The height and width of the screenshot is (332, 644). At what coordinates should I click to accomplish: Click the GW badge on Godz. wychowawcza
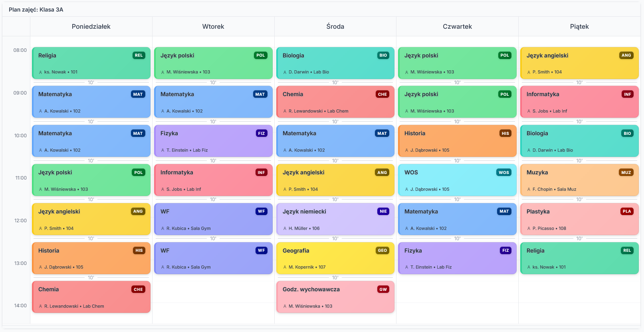(x=383, y=289)
